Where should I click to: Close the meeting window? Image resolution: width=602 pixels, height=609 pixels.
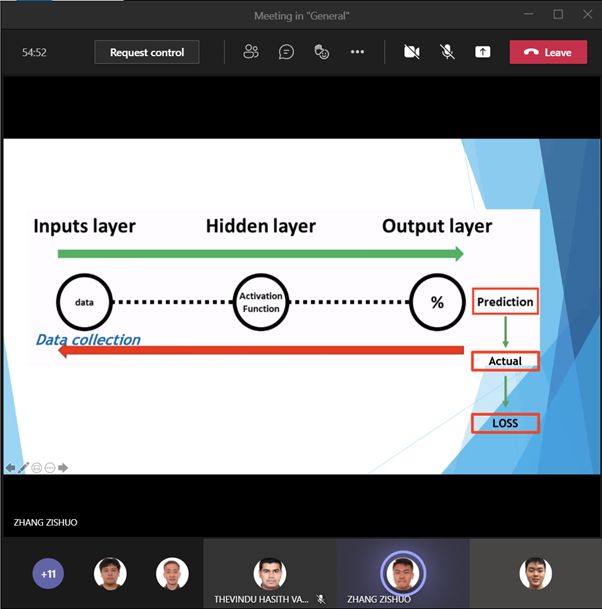tap(588, 14)
